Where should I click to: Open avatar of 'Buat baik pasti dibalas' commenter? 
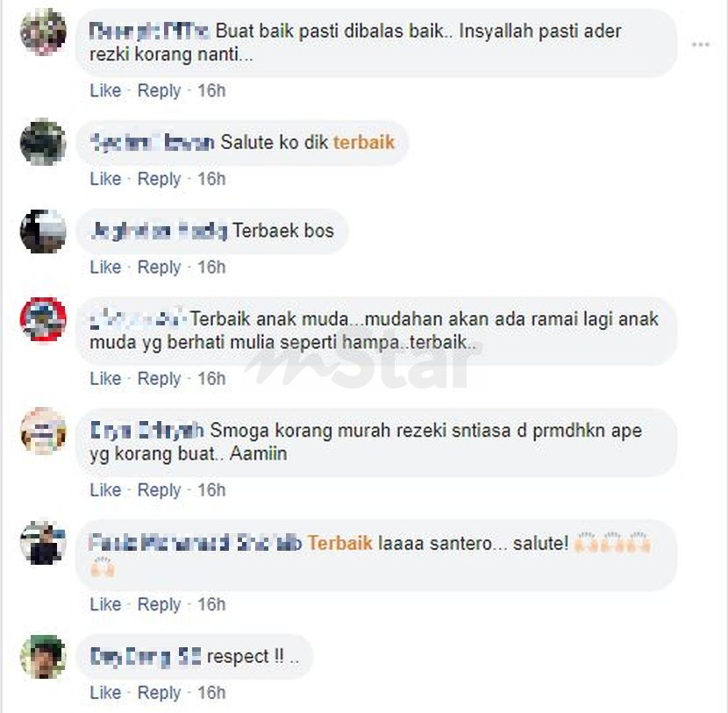coord(43,32)
